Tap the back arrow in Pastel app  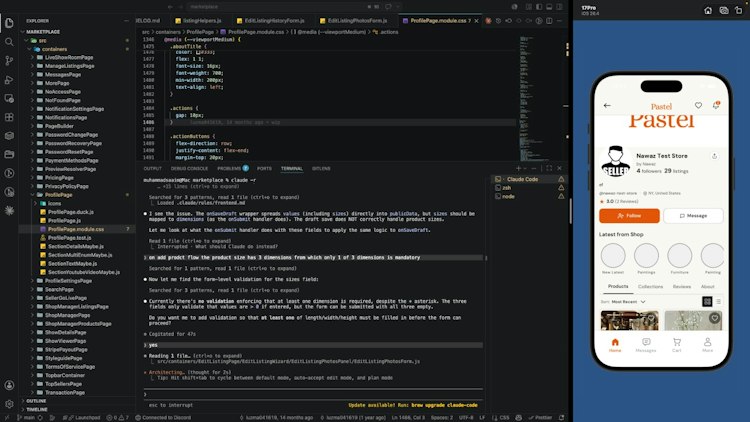[607, 105]
